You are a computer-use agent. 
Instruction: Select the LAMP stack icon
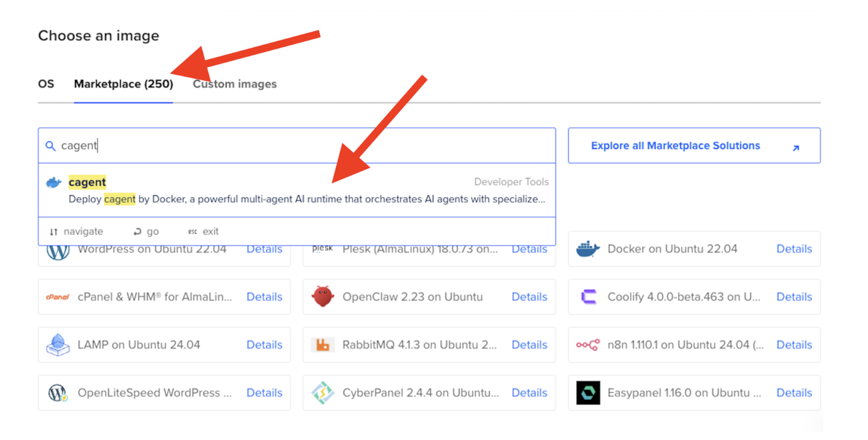(x=58, y=344)
